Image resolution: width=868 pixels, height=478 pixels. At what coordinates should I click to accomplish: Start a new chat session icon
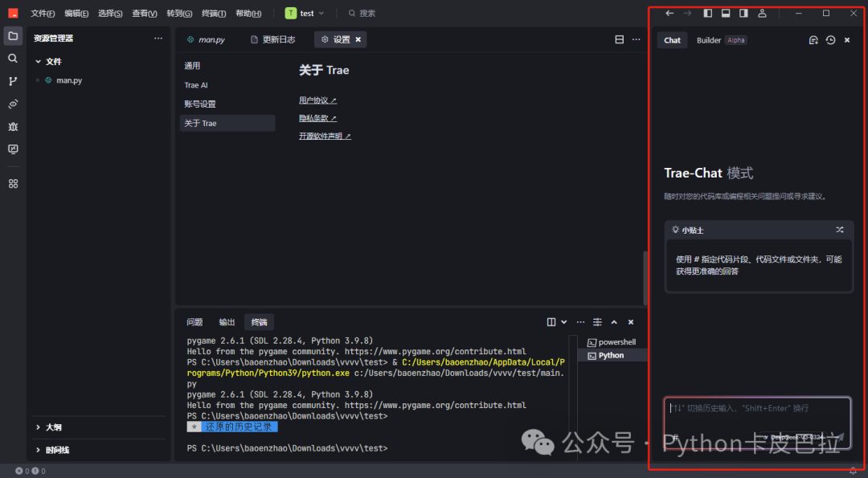click(813, 40)
